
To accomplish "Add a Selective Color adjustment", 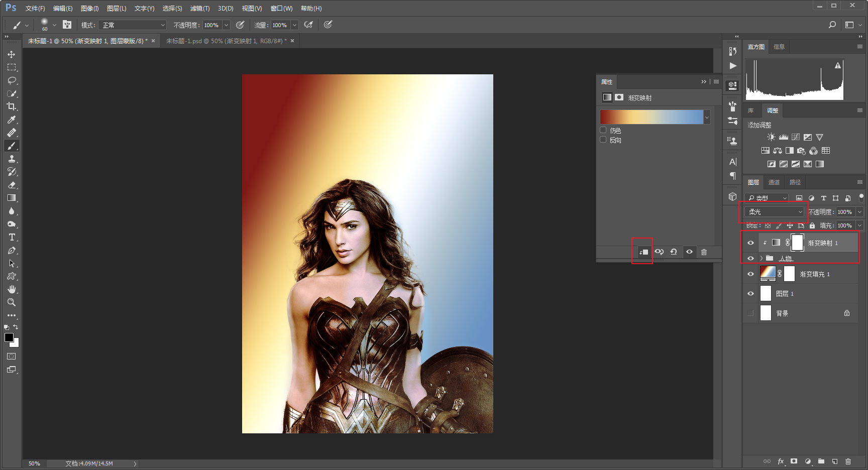I will point(807,164).
